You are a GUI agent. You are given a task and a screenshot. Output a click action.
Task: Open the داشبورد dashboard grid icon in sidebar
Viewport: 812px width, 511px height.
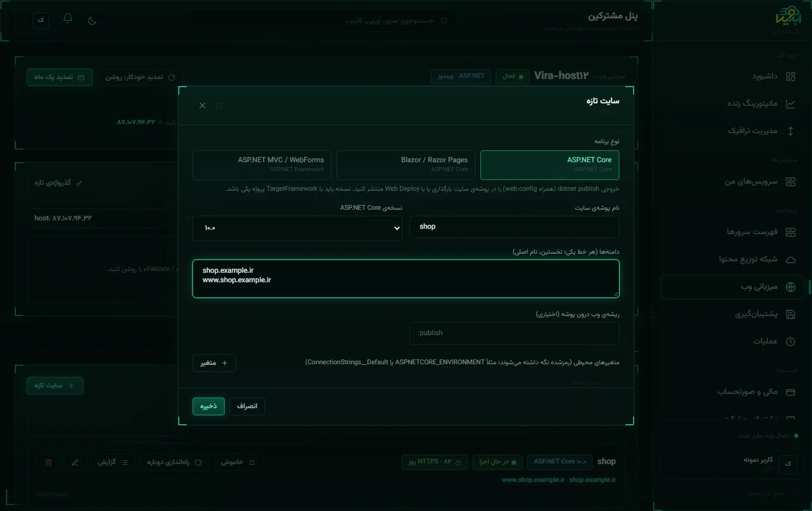coord(790,77)
